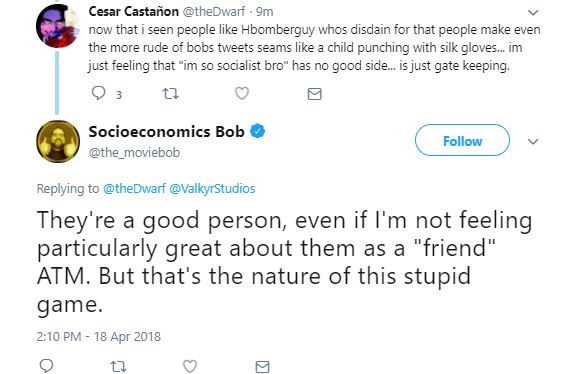575x374 pixels.
Task: Reply to Cesar Castañon's tweet
Action: [98, 94]
